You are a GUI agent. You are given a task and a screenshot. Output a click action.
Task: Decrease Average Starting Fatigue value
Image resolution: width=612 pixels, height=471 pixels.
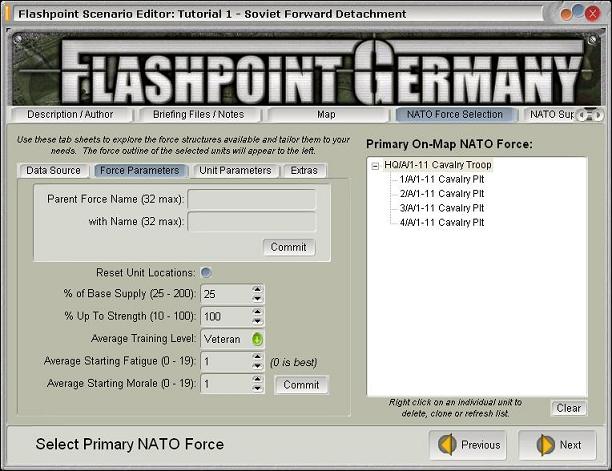pos(257,366)
